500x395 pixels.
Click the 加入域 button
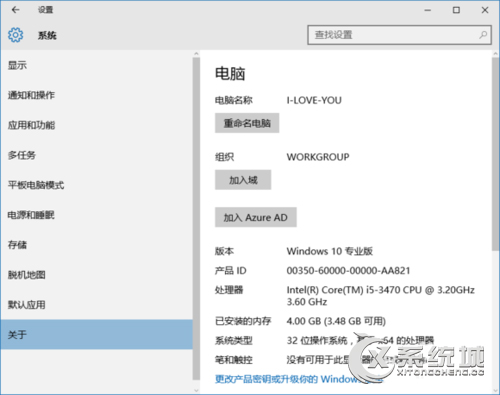(243, 180)
